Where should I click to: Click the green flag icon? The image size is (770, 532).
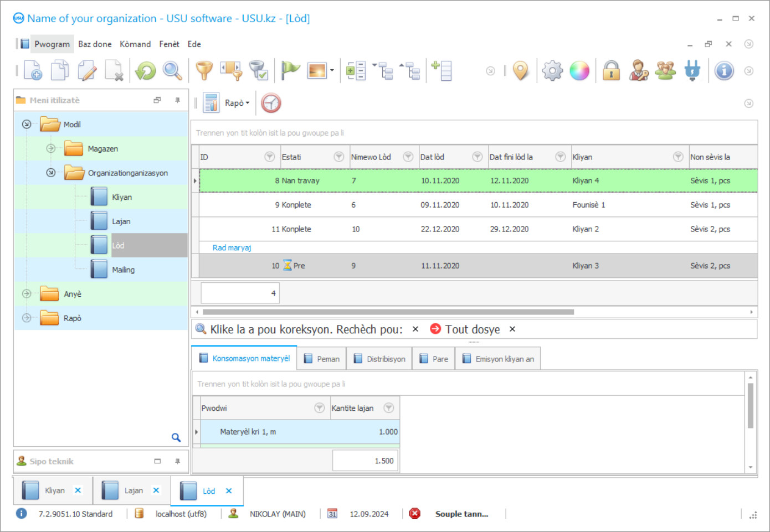(x=290, y=71)
